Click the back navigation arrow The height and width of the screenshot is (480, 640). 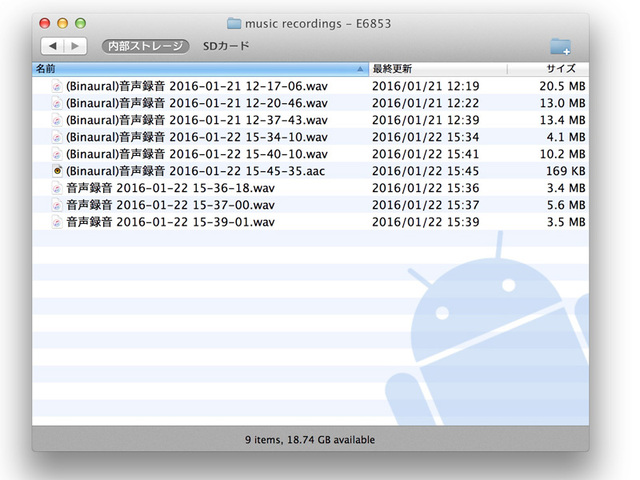(54, 46)
